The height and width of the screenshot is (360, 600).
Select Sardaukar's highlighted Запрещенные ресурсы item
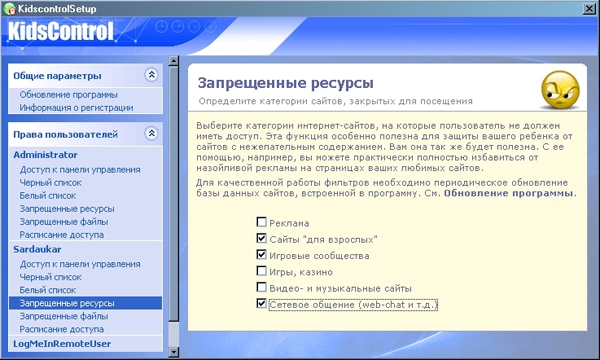coord(85,303)
